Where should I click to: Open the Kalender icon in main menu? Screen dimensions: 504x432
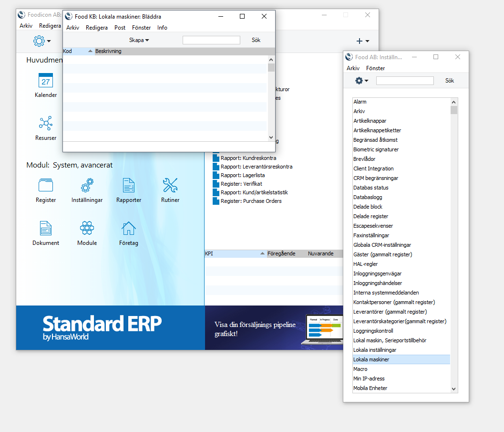point(46,80)
